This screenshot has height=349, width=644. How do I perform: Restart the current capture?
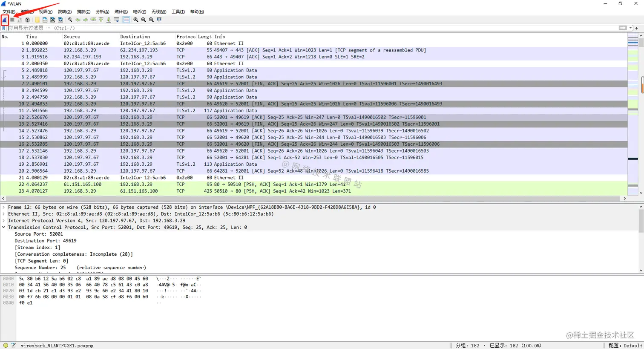coord(20,20)
